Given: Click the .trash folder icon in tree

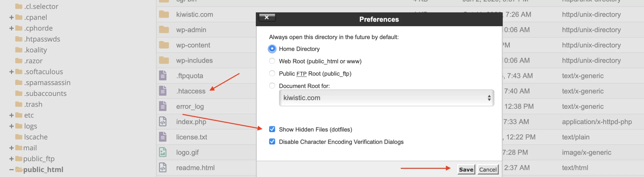Looking at the screenshot, I should click(x=19, y=104).
